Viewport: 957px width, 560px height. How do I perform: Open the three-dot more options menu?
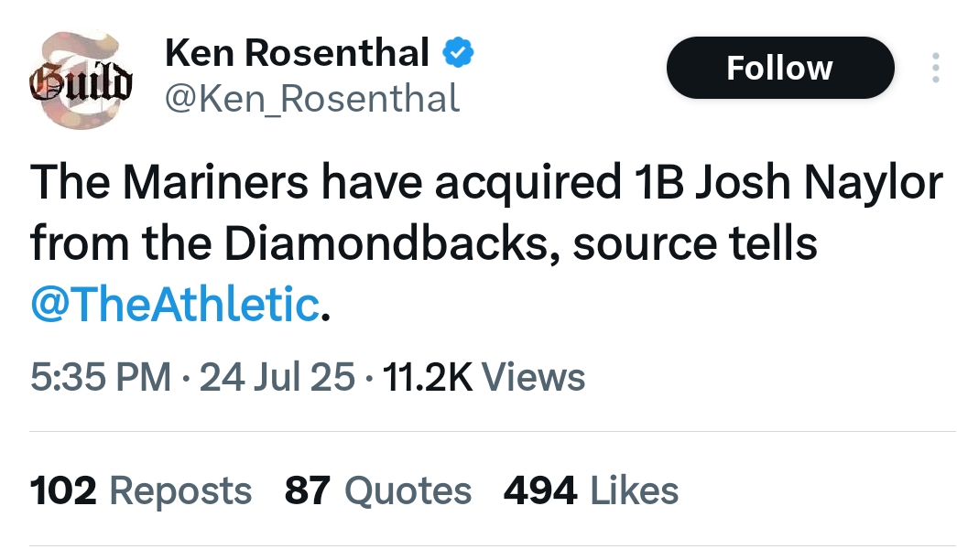(x=935, y=68)
